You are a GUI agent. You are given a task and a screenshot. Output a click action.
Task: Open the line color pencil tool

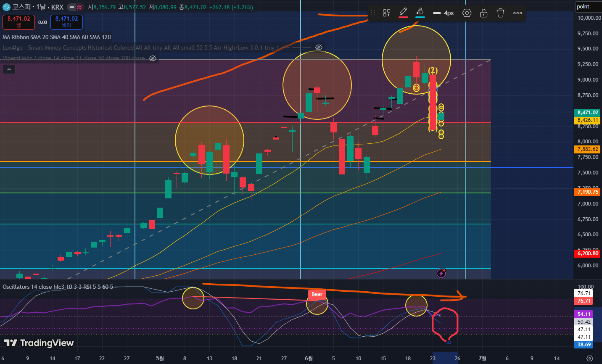tap(403, 13)
